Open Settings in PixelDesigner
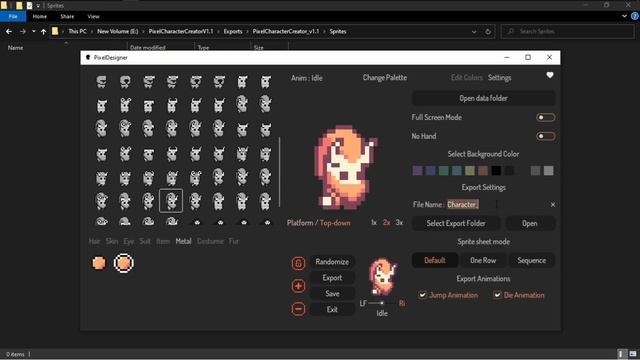This screenshot has height=360, width=640. [x=500, y=78]
